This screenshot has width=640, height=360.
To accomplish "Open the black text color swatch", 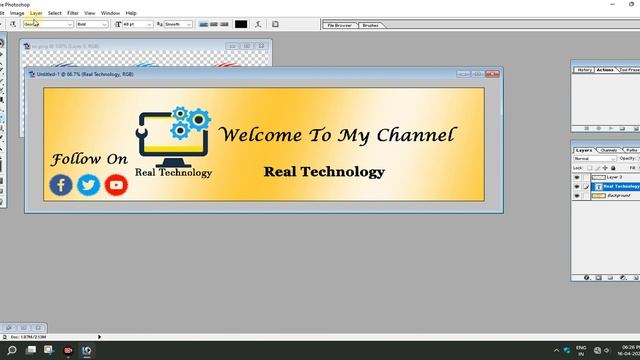I will (241, 24).
